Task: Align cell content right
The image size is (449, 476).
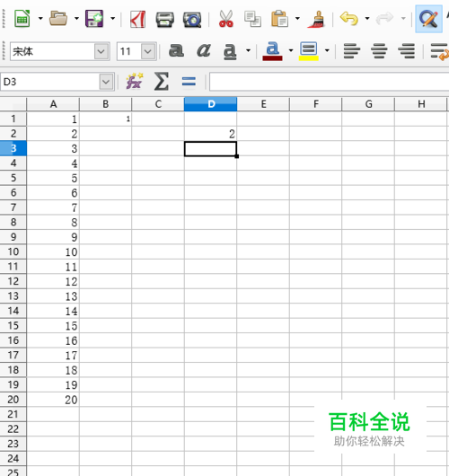Action: [407, 50]
